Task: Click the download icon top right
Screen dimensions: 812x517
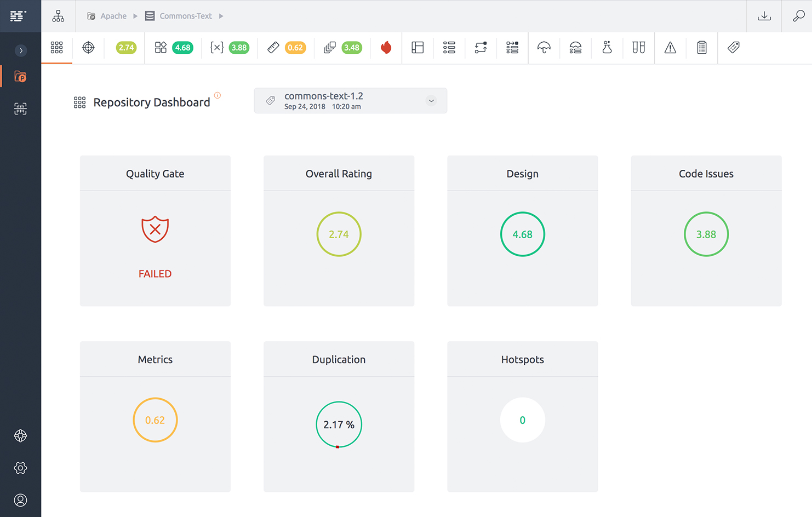Action: click(x=764, y=15)
